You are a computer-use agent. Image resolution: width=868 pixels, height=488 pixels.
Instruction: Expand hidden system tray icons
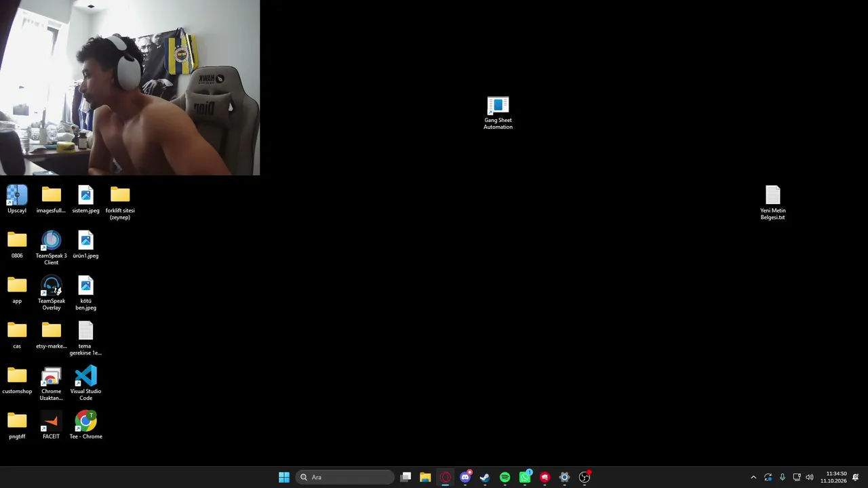[753, 477]
